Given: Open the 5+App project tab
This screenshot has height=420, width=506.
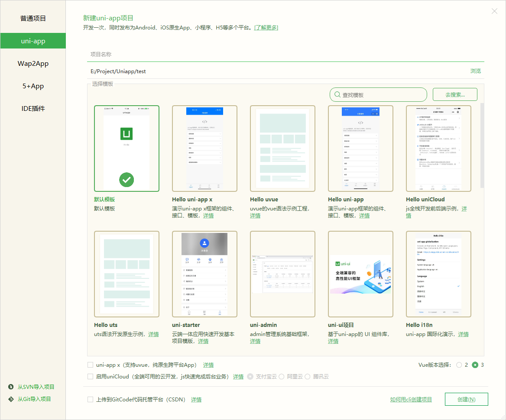Looking at the screenshot, I should click(33, 86).
